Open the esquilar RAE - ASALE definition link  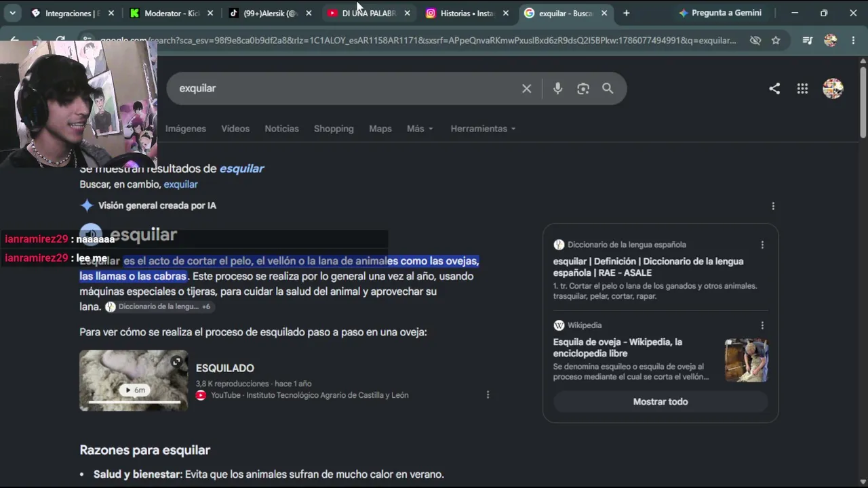pyautogui.click(x=648, y=267)
